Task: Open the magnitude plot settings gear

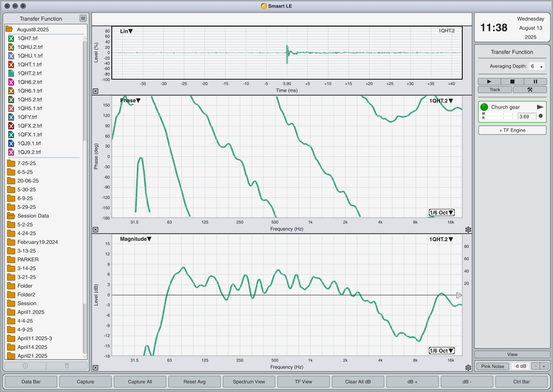Action: 468,368
